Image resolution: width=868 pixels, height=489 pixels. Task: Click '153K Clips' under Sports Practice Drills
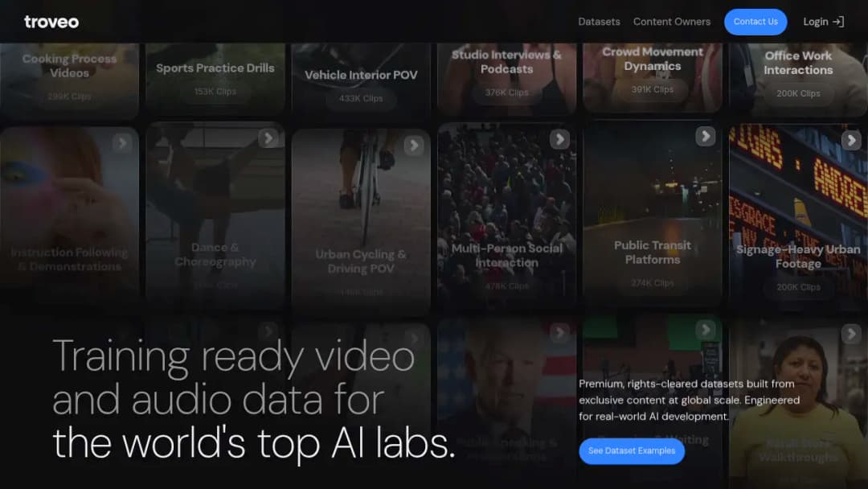tap(215, 92)
